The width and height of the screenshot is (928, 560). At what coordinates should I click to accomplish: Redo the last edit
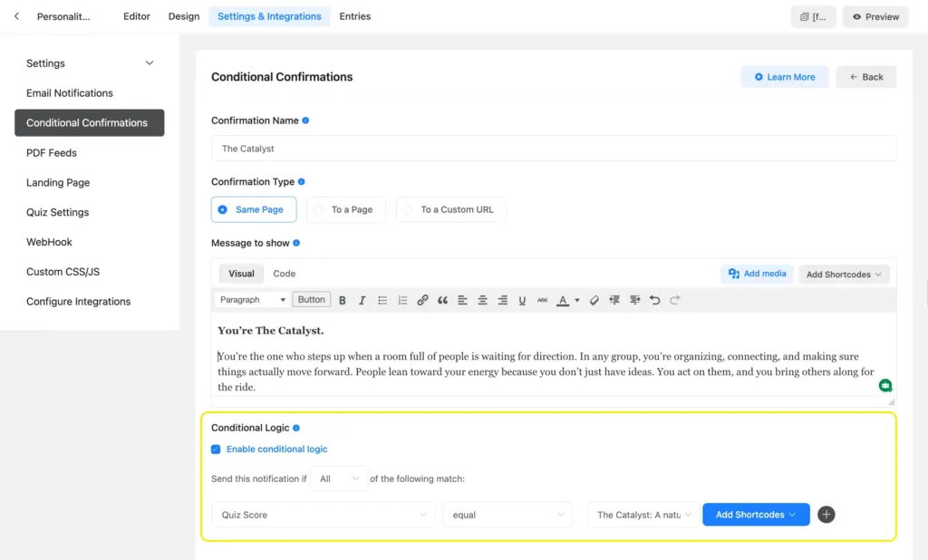pyautogui.click(x=674, y=300)
